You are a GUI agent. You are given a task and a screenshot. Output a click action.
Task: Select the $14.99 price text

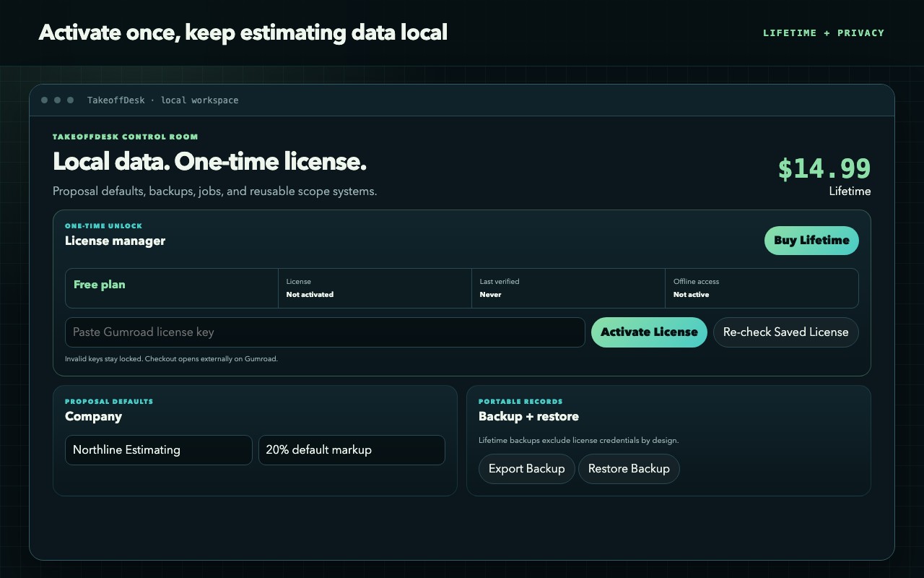point(824,168)
